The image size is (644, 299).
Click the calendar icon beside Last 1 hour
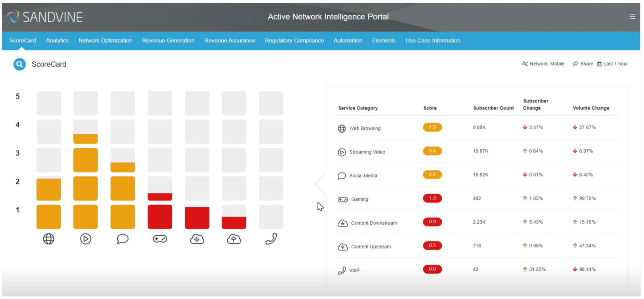[599, 64]
